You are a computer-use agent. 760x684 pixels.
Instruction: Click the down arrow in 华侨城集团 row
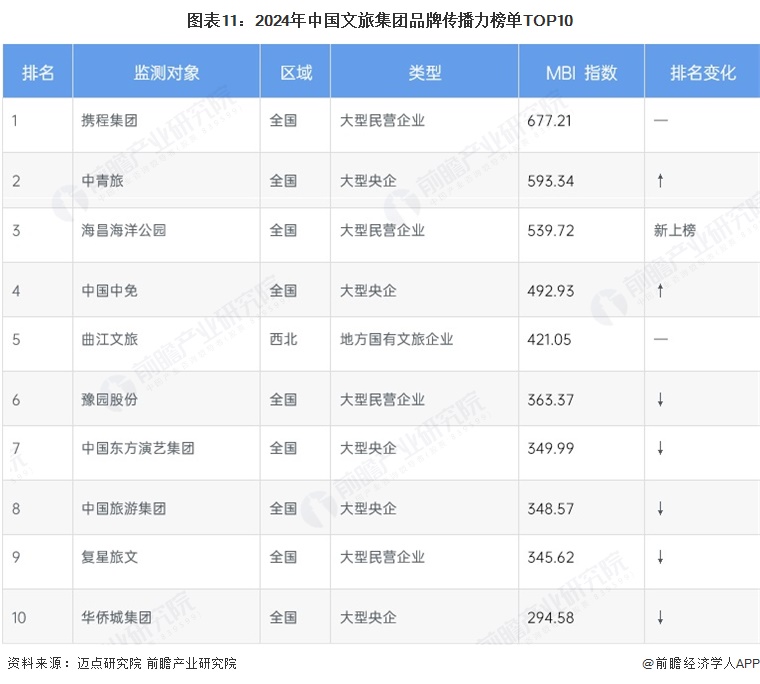click(660, 618)
